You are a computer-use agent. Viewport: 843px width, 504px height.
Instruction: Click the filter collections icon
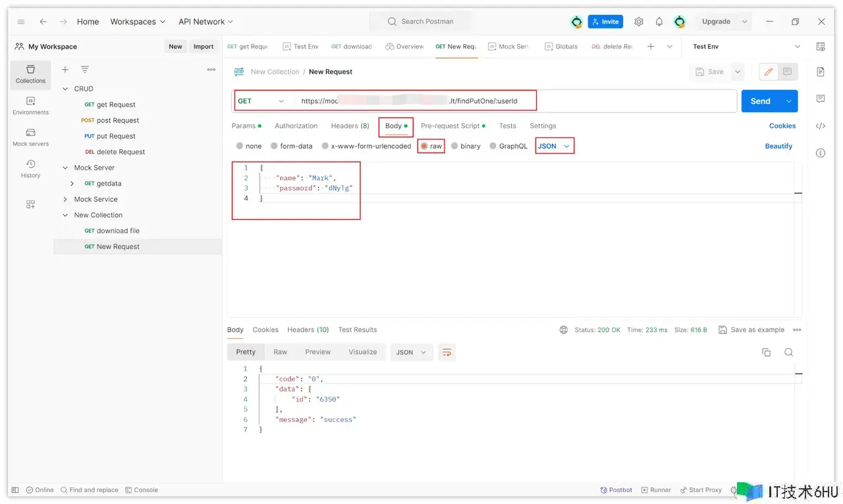click(x=85, y=70)
